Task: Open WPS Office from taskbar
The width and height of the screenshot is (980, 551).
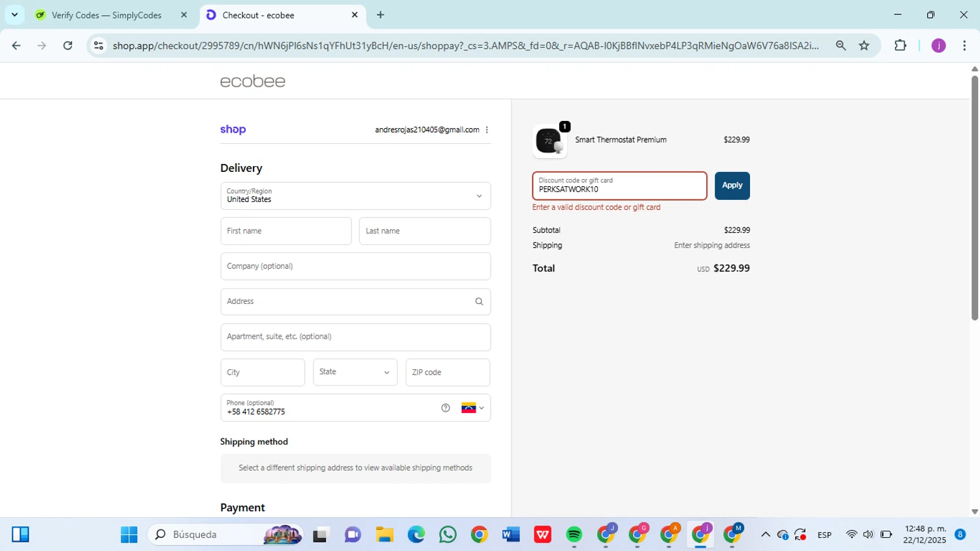Action: [x=542, y=535]
